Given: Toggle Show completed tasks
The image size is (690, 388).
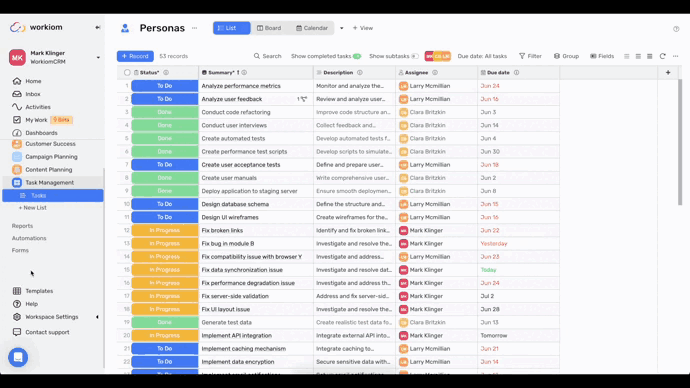Looking at the screenshot, I should pos(357,56).
